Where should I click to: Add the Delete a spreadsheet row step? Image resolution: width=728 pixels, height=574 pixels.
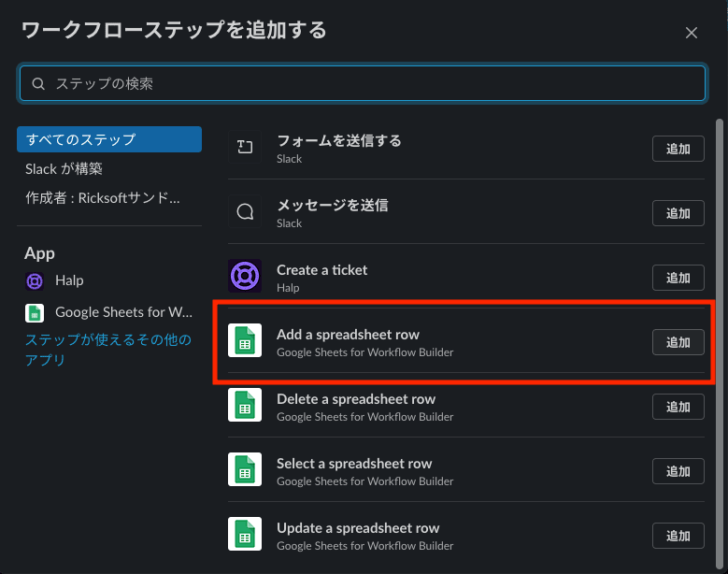[678, 407]
